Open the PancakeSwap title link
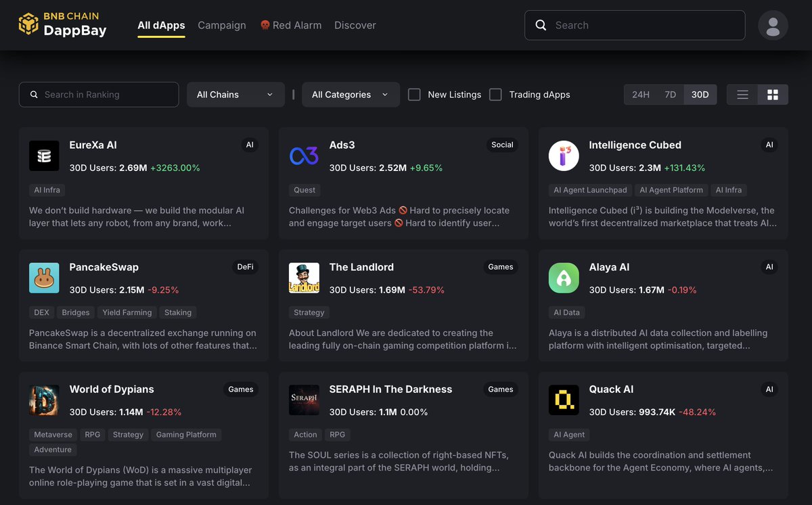The image size is (812, 505). tap(104, 267)
